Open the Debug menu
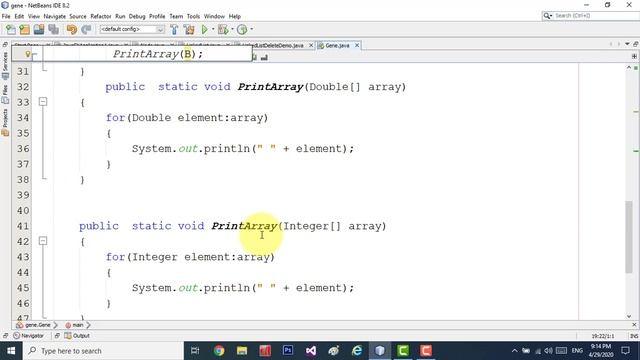The width and height of the screenshot is (640, 360). point(137,16)
